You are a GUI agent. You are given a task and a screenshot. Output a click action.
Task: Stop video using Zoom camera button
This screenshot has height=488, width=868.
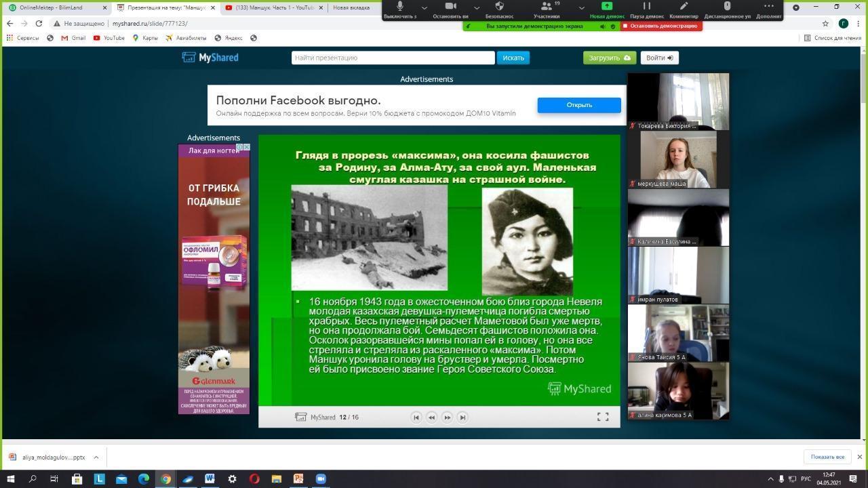[x=450, y=8]
